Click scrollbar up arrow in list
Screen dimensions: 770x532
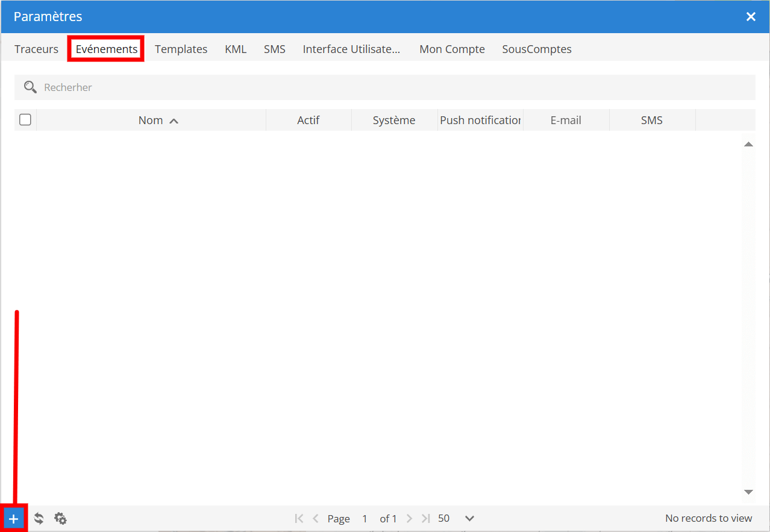pos(748,144)
